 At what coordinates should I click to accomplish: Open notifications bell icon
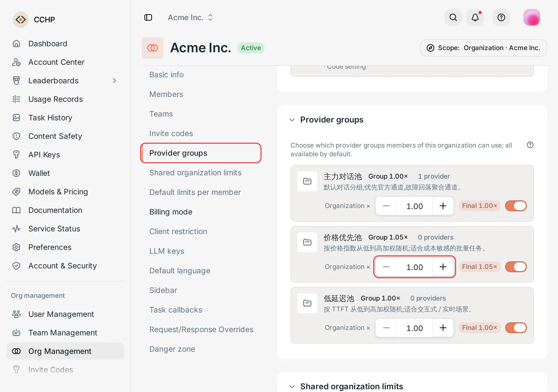[x=475, y=17]
